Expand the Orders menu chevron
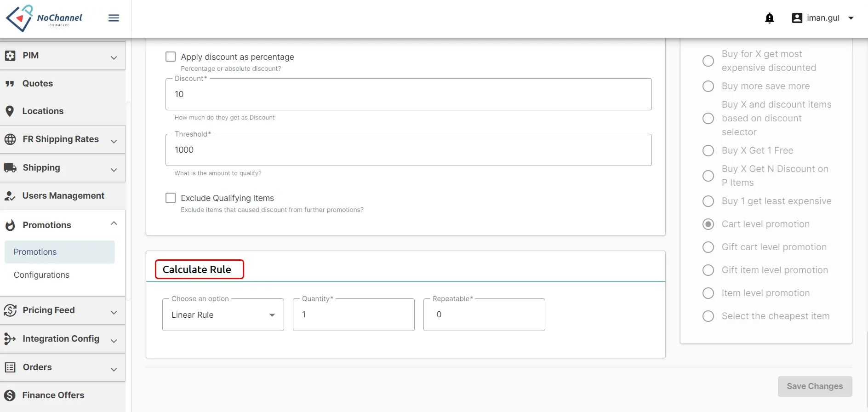Image resolution: width=868 pixels, height=412 pixels. point(114,370)
